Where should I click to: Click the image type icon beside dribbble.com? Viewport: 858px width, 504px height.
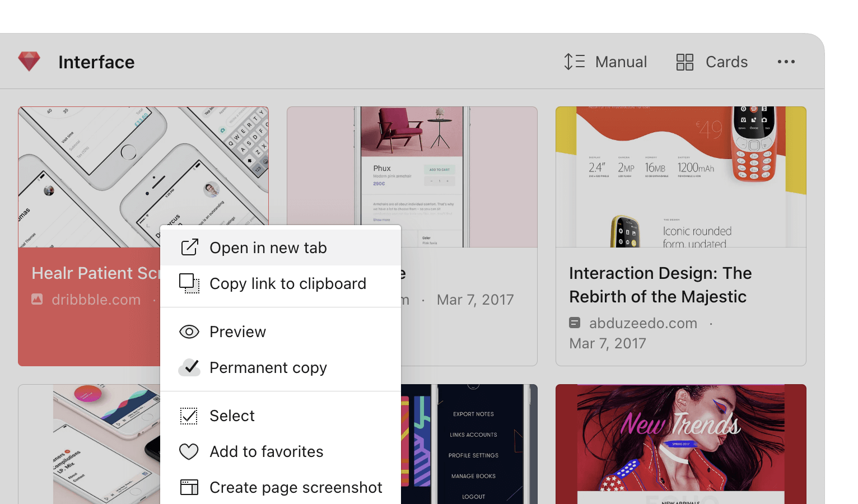(x=37, y=299)
